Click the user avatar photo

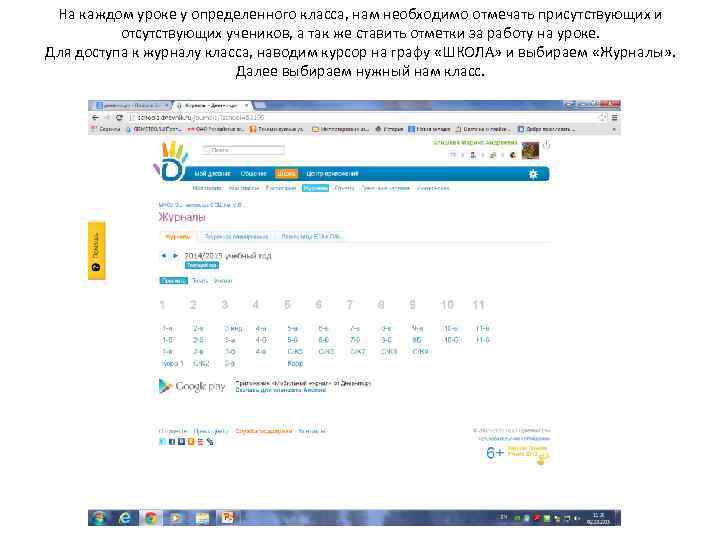click(x=530, y=151)
